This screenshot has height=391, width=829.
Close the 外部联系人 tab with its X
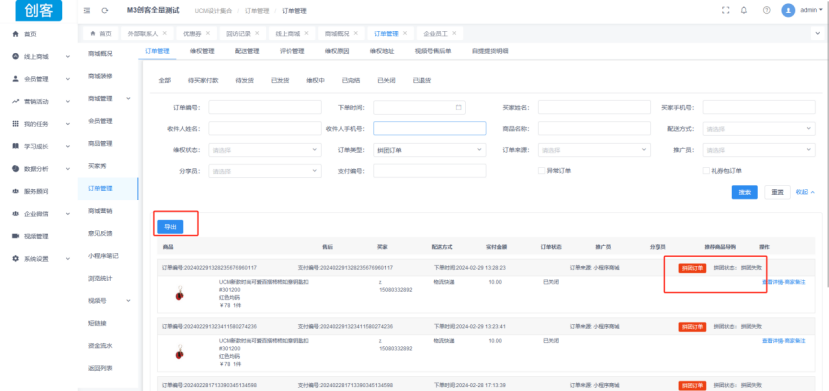[164, 33]
